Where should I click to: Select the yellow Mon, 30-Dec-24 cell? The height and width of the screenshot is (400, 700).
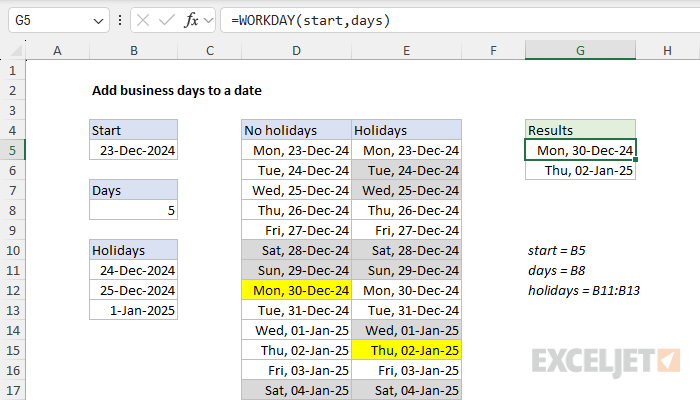pos(296,291)
